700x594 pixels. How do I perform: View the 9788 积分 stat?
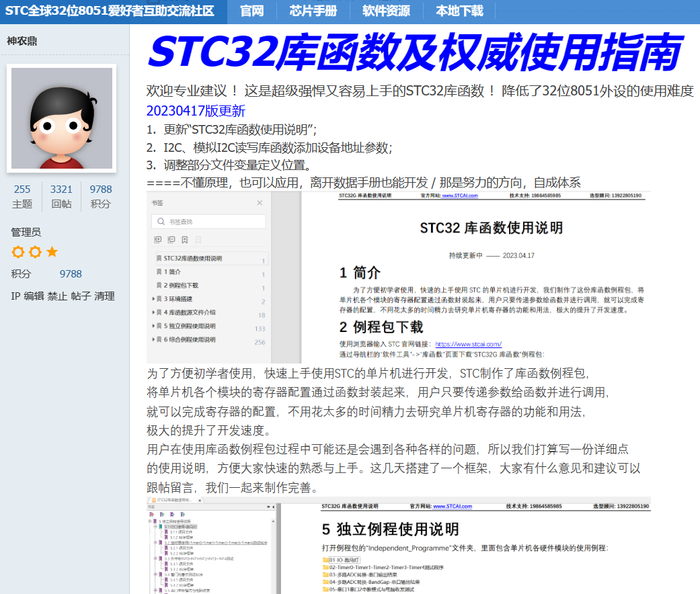(100, 196)
